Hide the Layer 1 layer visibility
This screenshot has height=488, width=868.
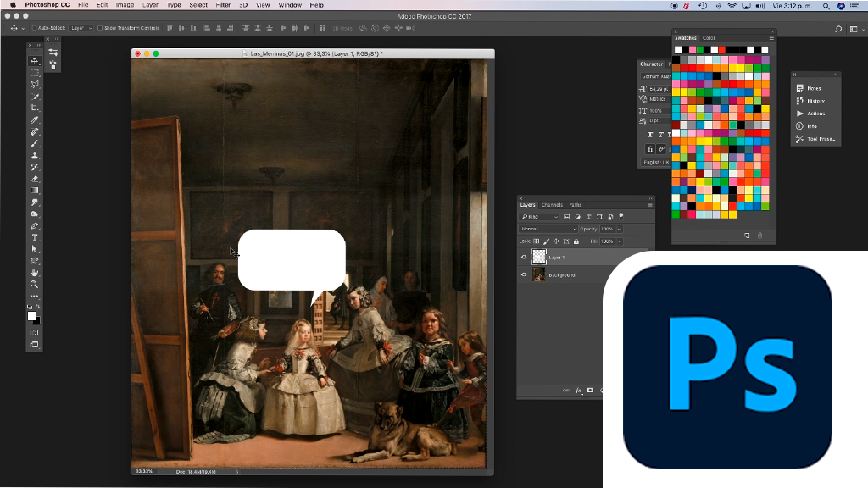pyautogui.click(x=524, y=257)
